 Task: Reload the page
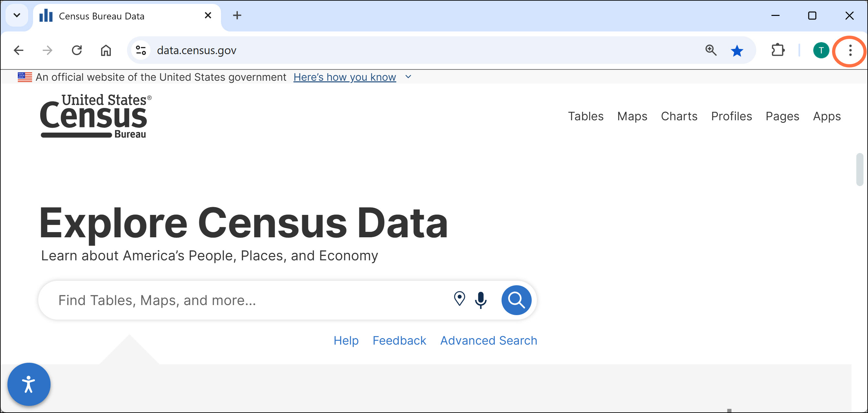[77, 51]
